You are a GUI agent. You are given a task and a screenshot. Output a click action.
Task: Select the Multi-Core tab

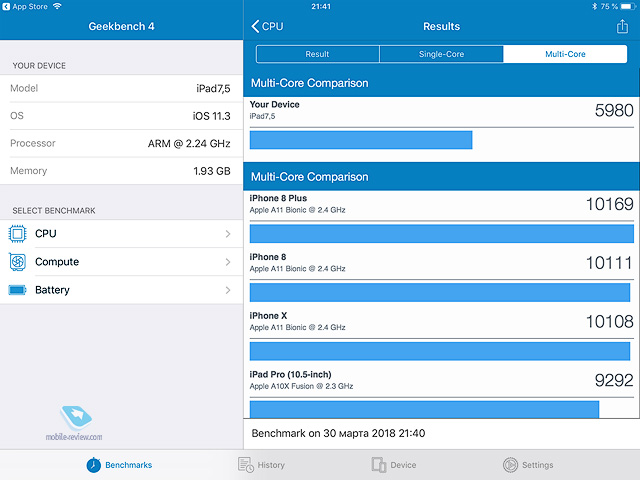click(565, 54)
